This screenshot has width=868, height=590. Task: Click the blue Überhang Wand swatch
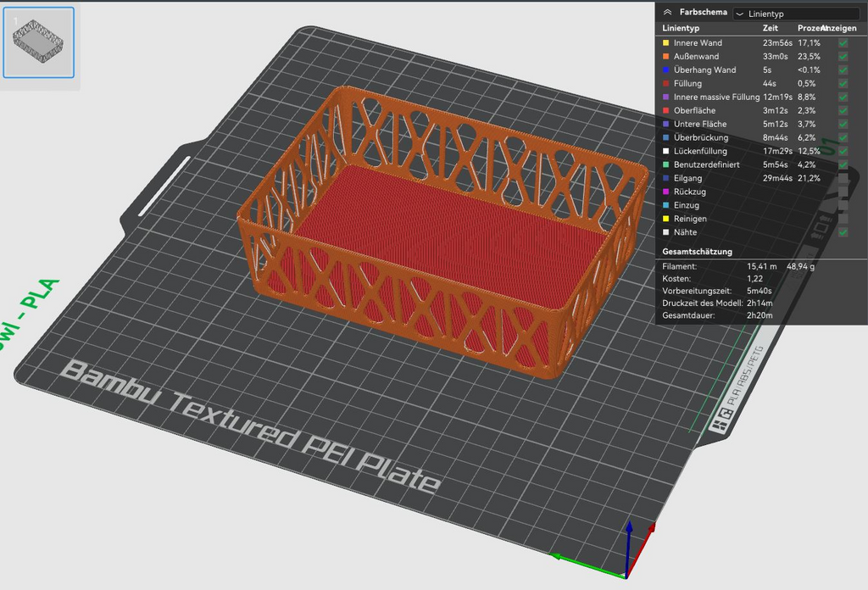[x=666, y=70]
